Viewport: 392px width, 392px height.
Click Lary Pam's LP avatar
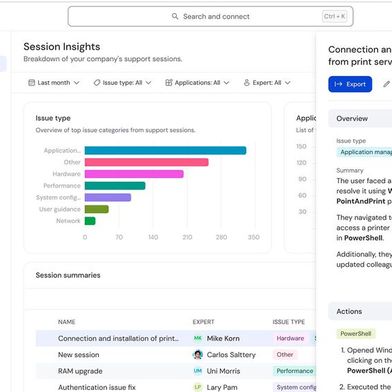click(x=198, y=387)
